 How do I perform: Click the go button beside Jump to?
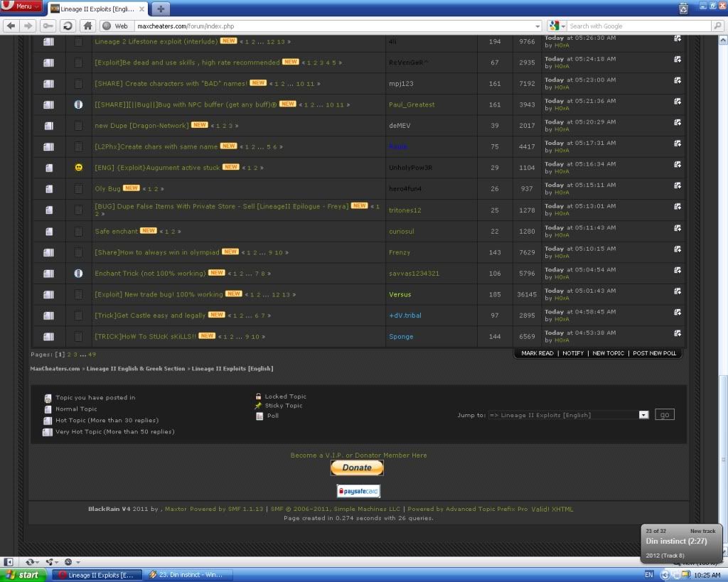(665, 414)
